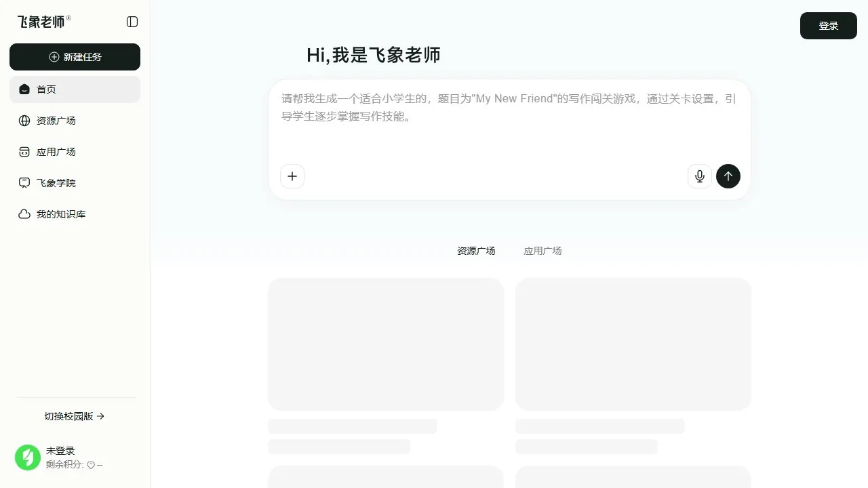
Task: Click the 未登录 account label
Action: [60, 451]
